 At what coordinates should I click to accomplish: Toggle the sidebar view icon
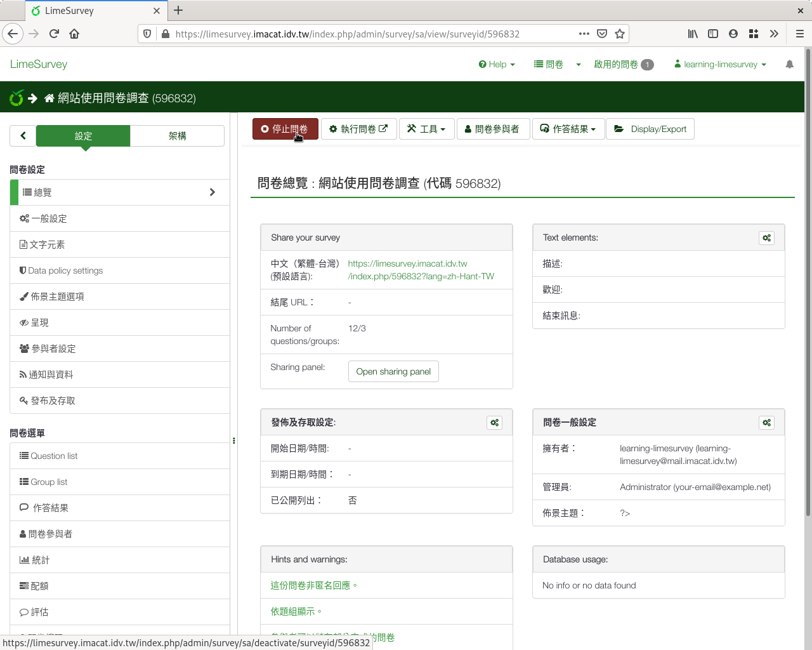pyautogui.click(x=713, y=34)
